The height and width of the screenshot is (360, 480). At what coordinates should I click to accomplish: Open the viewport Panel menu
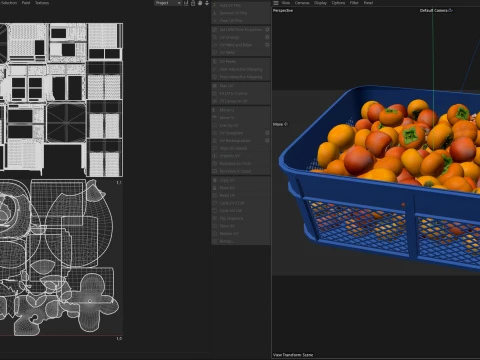tap(368, 3)
